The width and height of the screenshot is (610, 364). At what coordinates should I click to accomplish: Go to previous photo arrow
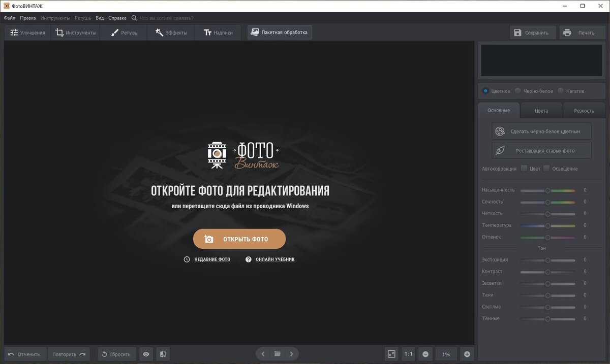tap(263, 354)
